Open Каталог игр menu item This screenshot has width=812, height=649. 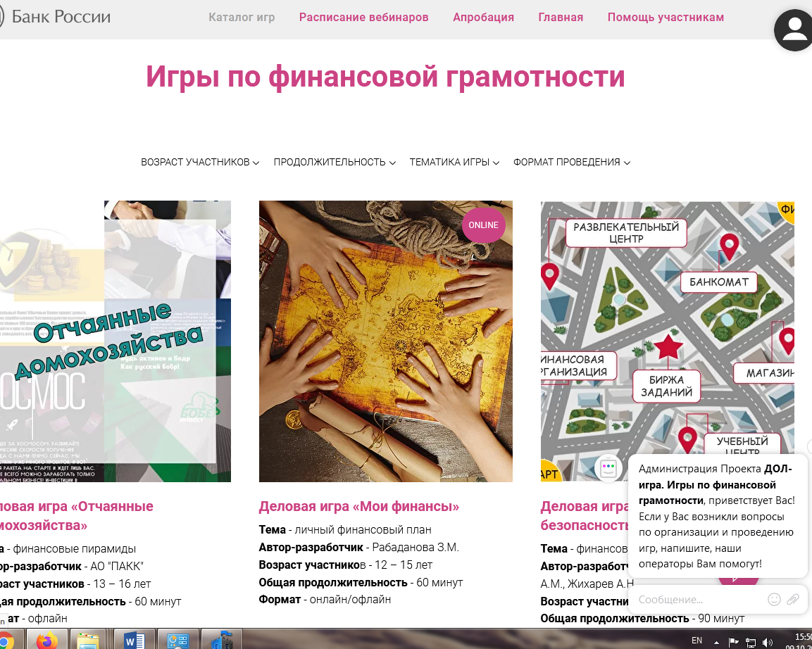pyautogui.click(x=242, y=17)
